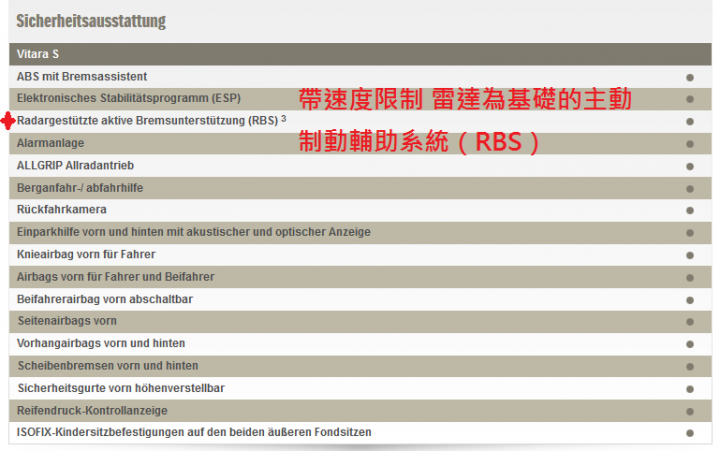Click the dot in the Reifendruck-Kontrollanzeige row

pyautogui.click(x=690, y=412)
